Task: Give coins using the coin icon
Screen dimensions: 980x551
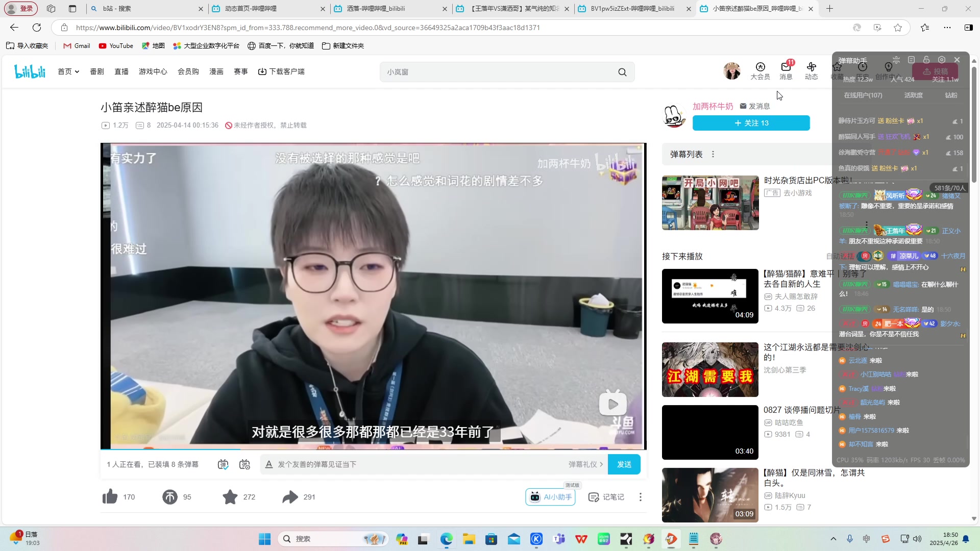Action: [x=170, y=497]
